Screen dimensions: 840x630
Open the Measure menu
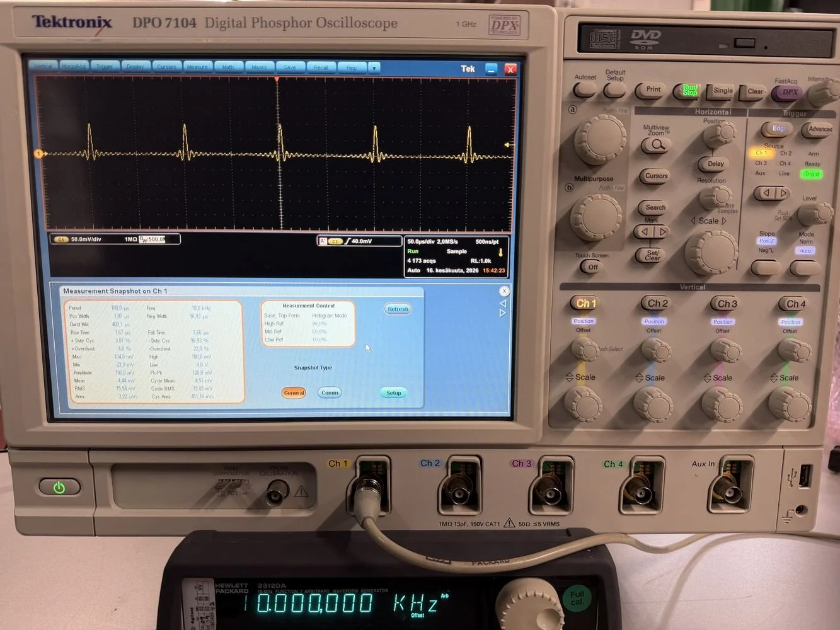(197, 67)
